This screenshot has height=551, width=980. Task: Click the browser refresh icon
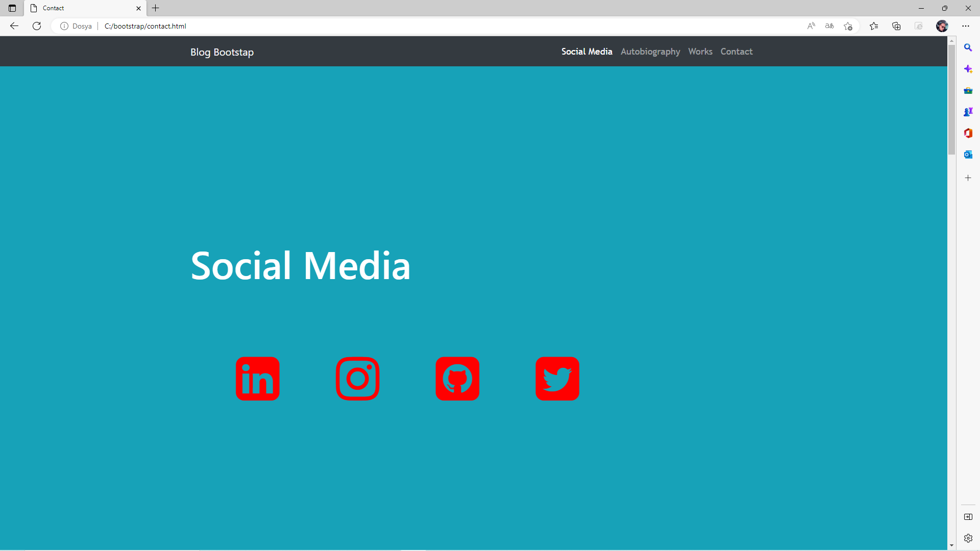[37, 26]
